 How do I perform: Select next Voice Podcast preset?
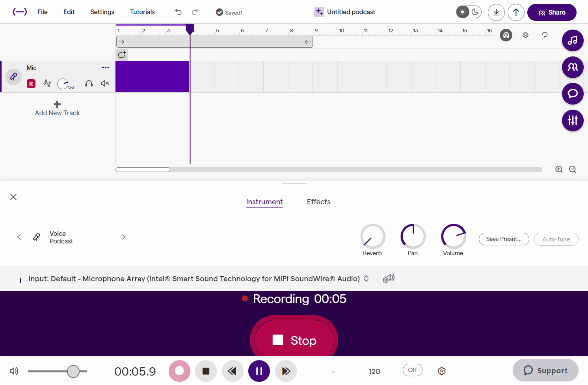(124, 237)
